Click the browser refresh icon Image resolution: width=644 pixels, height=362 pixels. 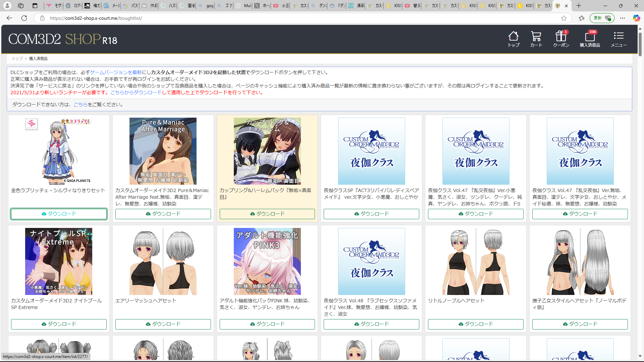click(x=24, y=18)
